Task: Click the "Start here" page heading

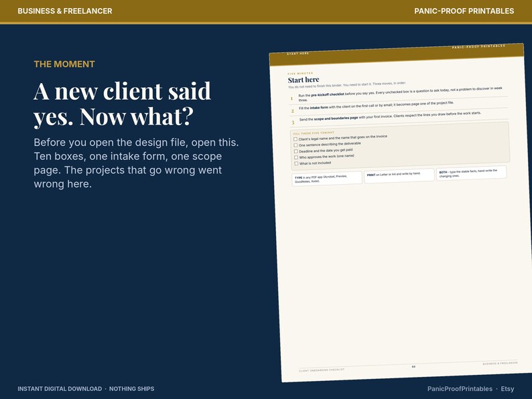Action: coord(304,80)
